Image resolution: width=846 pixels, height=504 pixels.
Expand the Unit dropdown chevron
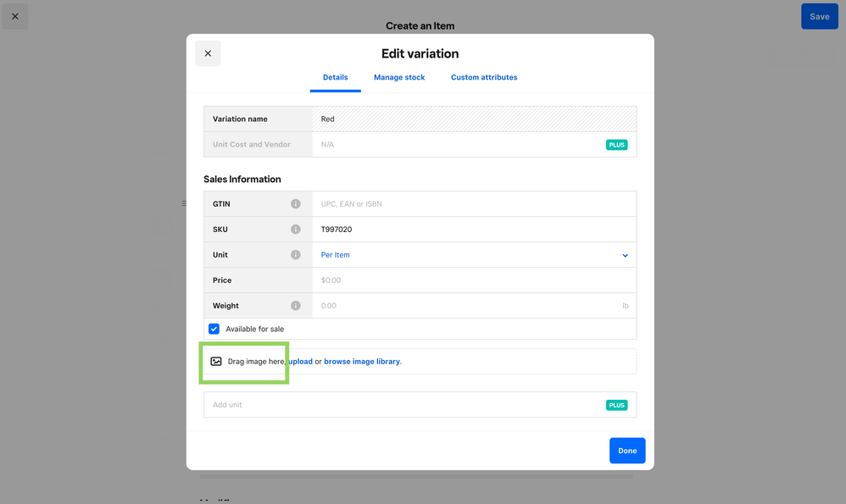pos(626,255)
